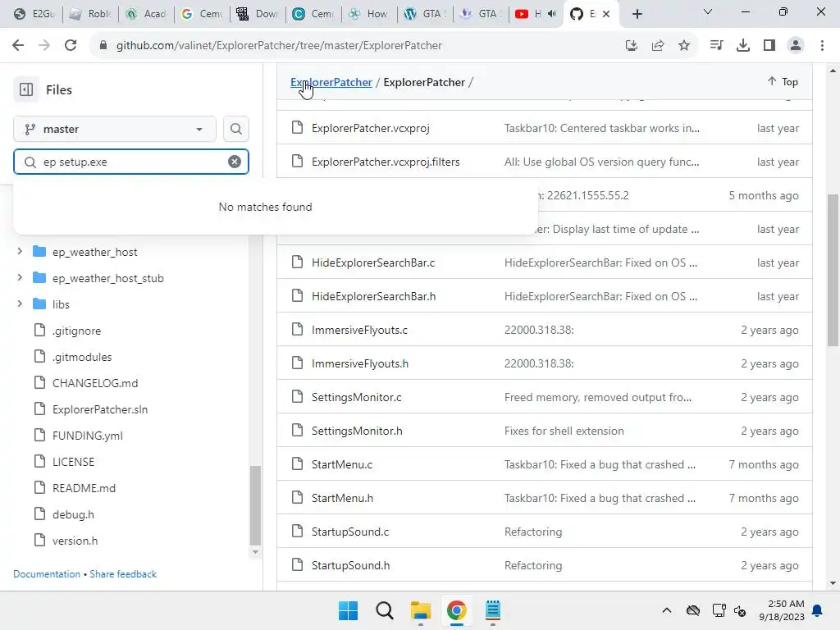
Task: Bookmark this page with the star icon
Action: 684,46
